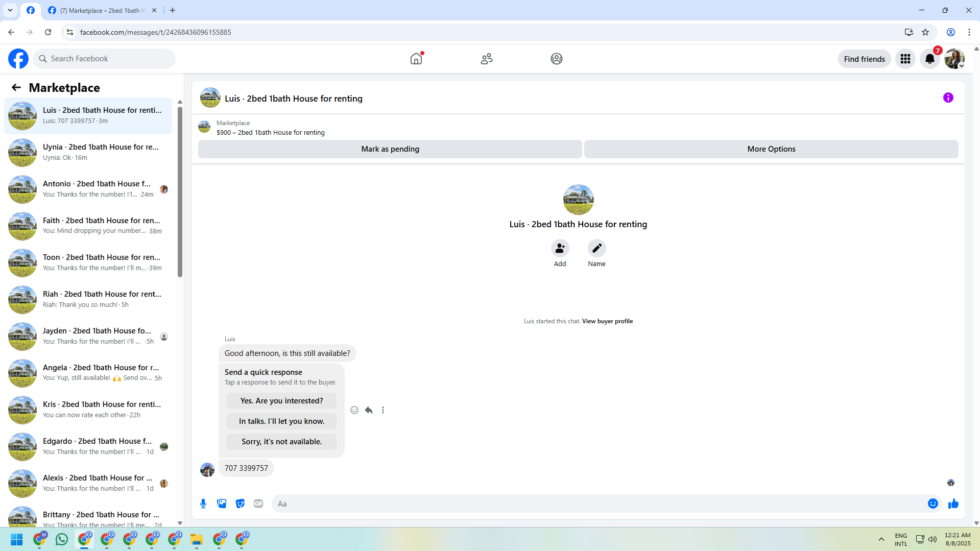This screenshot has width=980, height=551.
Task: Open $900 2bed 1bath listing link
Action: (x=270, y=132)
